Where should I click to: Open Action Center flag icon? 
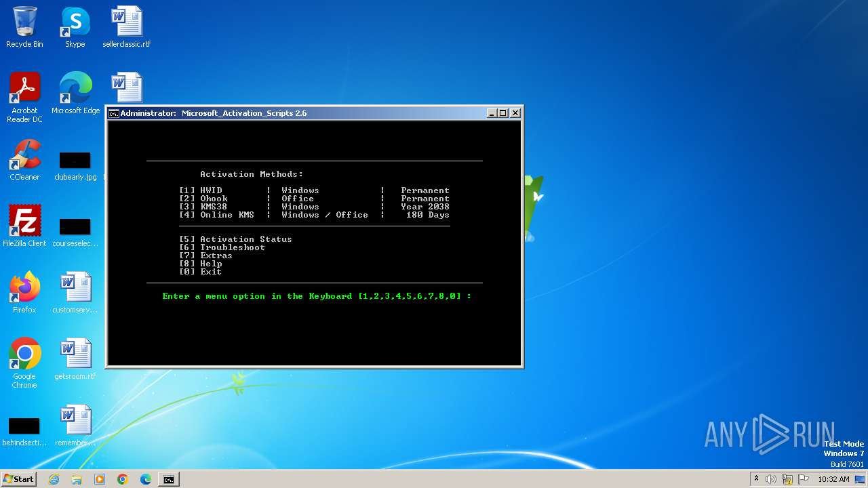pyautogui.click(x=804, y=479)
